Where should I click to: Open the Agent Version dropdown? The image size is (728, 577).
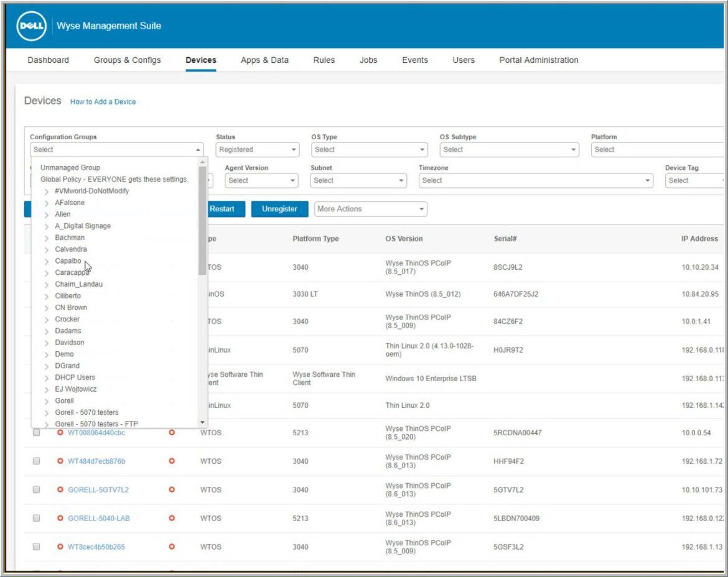pyautogui.click(x=262, y=180)
